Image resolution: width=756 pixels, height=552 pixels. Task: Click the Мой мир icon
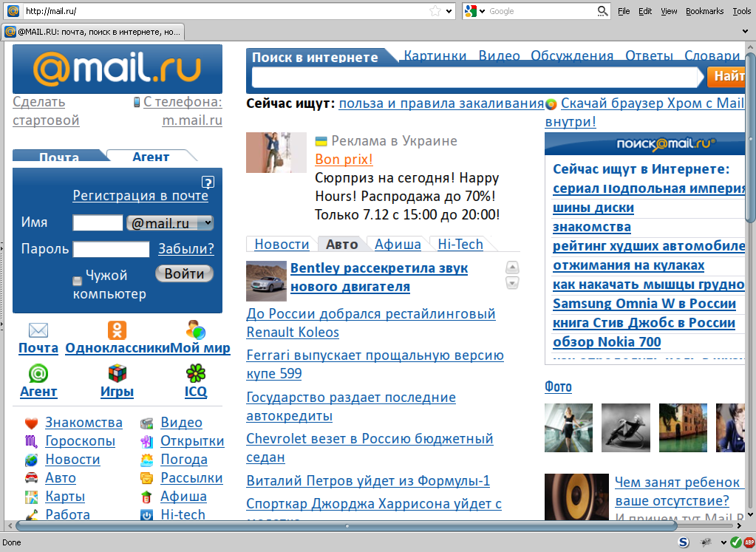[196, 330]
